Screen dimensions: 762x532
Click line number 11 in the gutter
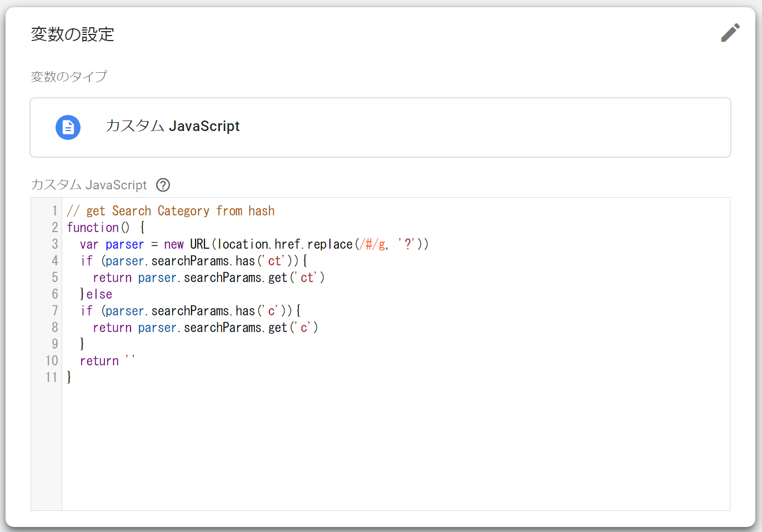pyautogui.click(x=51, y=378)
